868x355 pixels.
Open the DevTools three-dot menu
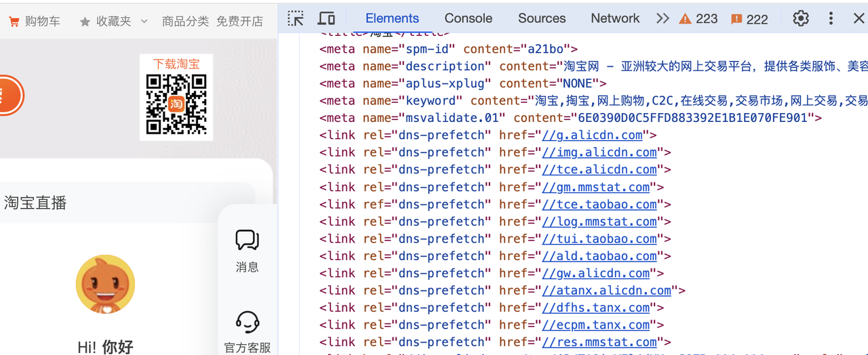coord(831,18)
